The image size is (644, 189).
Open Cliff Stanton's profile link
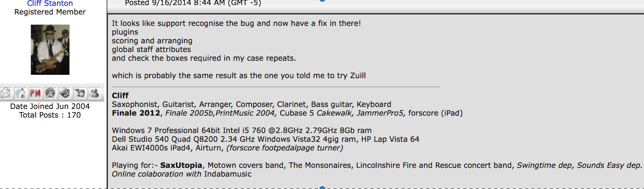tap(50, 3)
